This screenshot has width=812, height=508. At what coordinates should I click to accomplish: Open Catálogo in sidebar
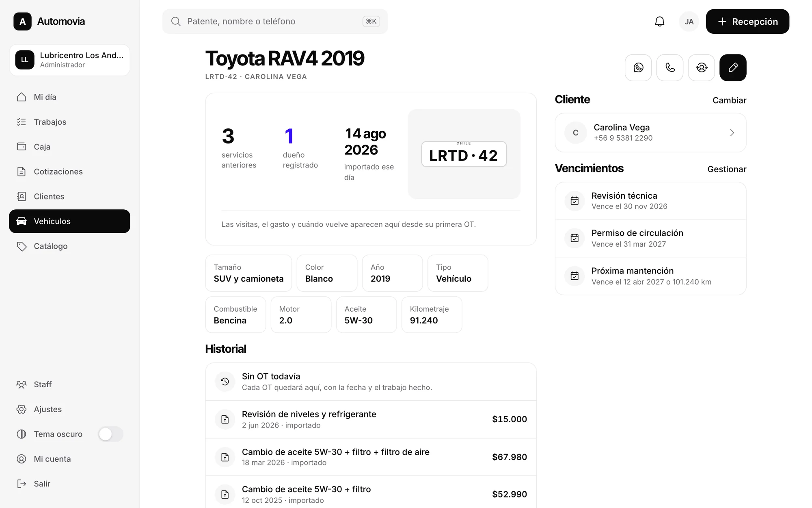(69, 246)
